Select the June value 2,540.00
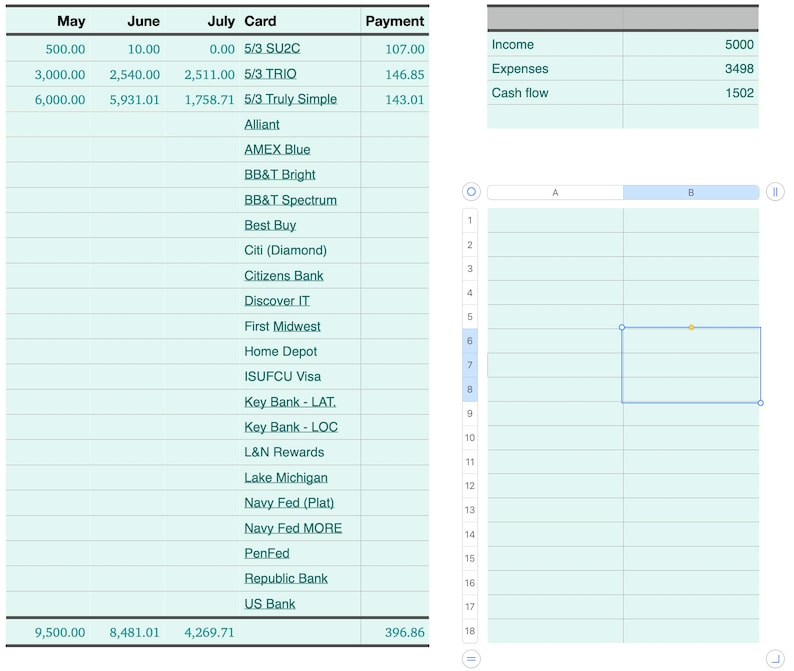The image size is (794, 671). coord(135,74)
